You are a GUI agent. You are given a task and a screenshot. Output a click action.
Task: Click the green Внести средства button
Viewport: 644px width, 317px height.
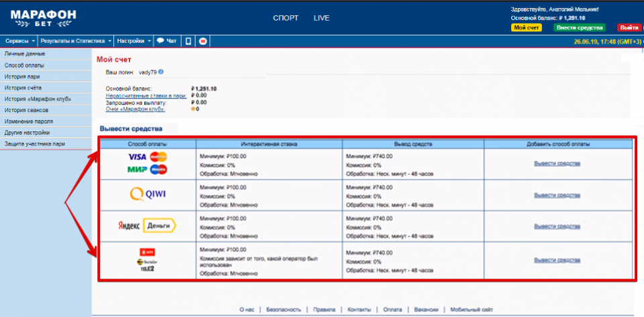pos(580,27)
